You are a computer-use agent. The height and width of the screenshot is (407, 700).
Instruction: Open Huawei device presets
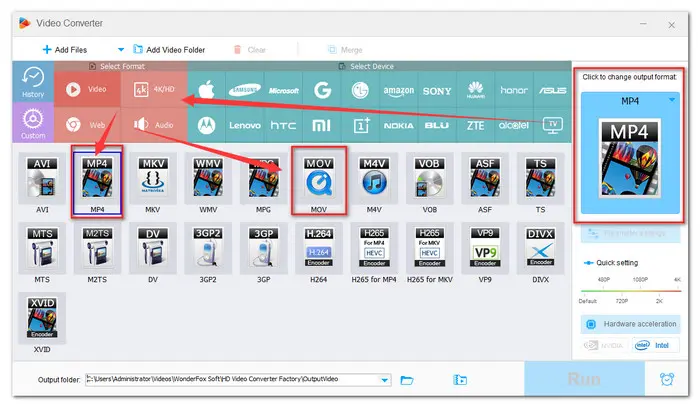click(475, 90)
